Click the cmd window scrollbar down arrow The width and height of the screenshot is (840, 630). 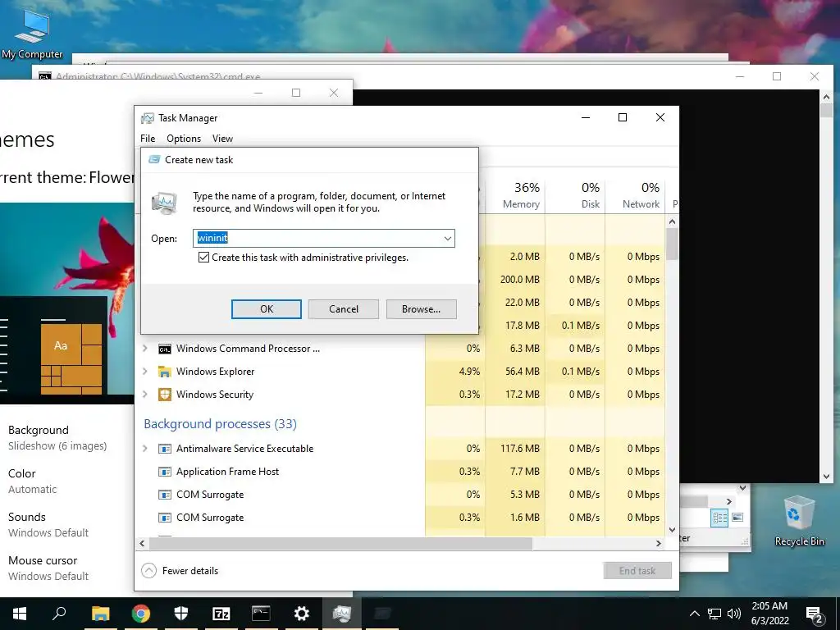click(826, 477)
